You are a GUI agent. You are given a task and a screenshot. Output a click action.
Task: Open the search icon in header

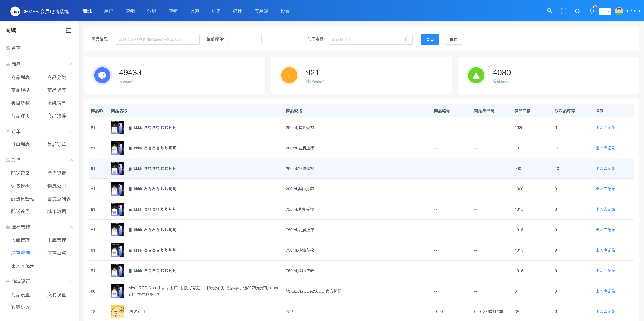[549, 11]
